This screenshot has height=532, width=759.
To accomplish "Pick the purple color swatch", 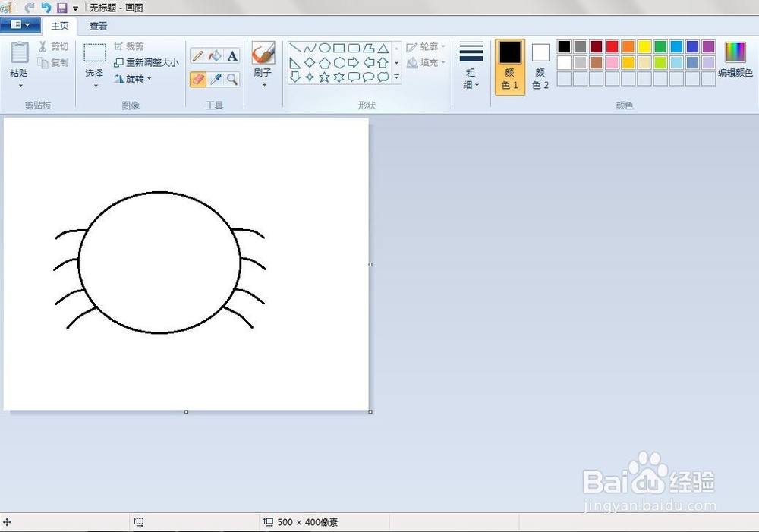I will click(x=709, y=46).
